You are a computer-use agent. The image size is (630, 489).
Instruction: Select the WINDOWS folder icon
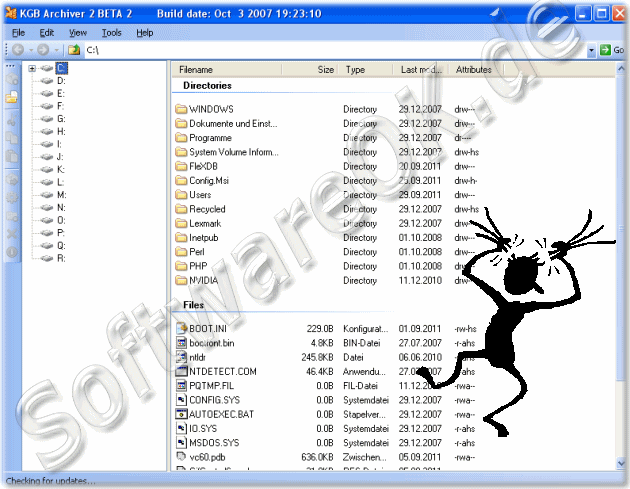(181, 109)
